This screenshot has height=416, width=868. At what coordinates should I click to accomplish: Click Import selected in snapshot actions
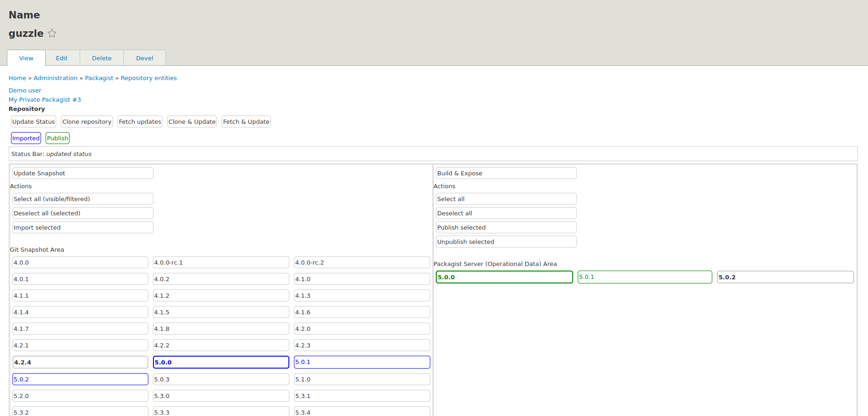(82, 227)
